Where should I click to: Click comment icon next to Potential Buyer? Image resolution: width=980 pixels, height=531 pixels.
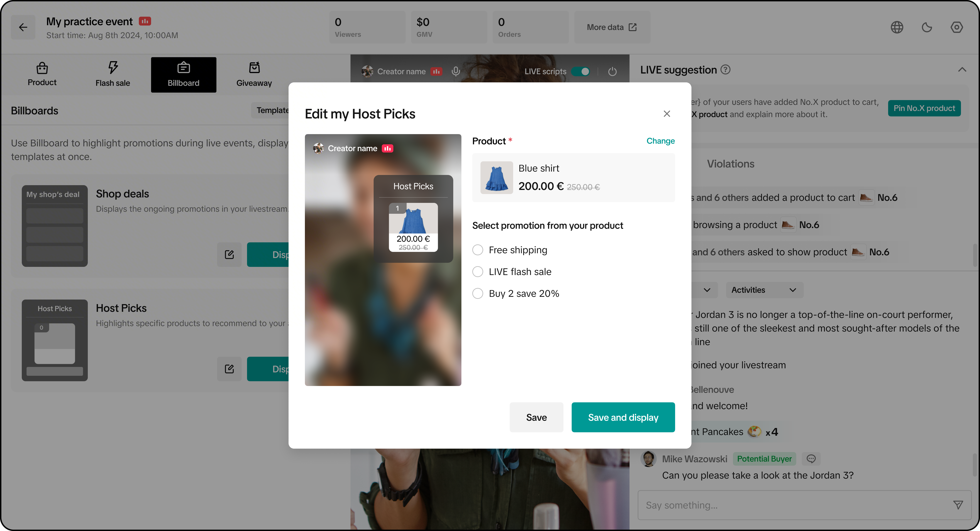click(811, 459)
